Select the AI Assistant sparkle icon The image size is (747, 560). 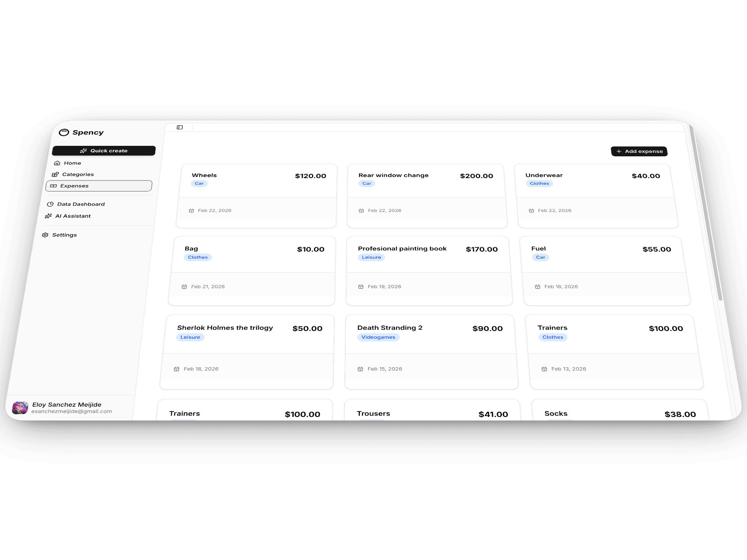(x=48, y=216)
